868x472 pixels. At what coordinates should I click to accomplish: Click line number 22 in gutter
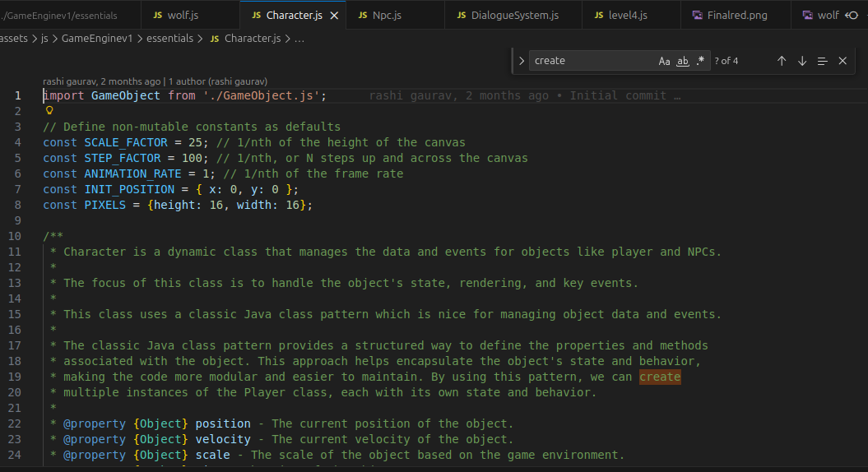(15, 423)
